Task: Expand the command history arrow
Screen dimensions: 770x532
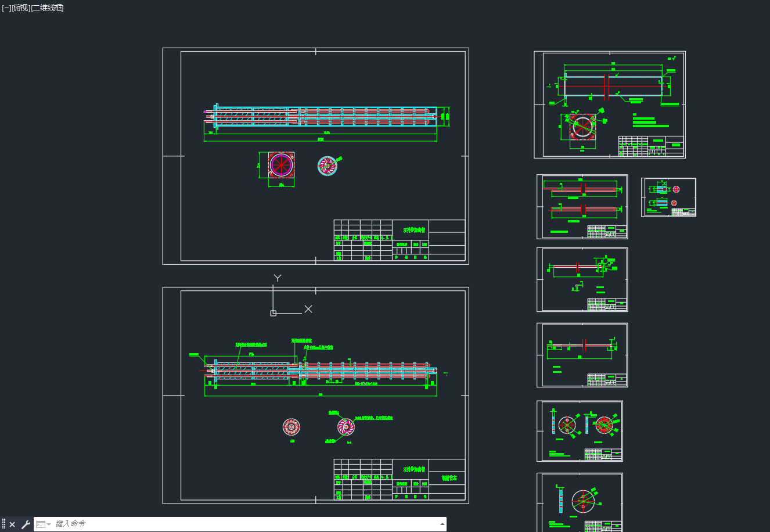Action: [442, 524]
